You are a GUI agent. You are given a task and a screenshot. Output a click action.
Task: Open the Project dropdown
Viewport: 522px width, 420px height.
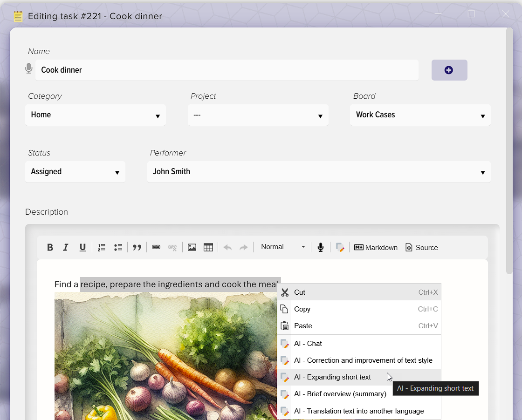pos(258,115)
